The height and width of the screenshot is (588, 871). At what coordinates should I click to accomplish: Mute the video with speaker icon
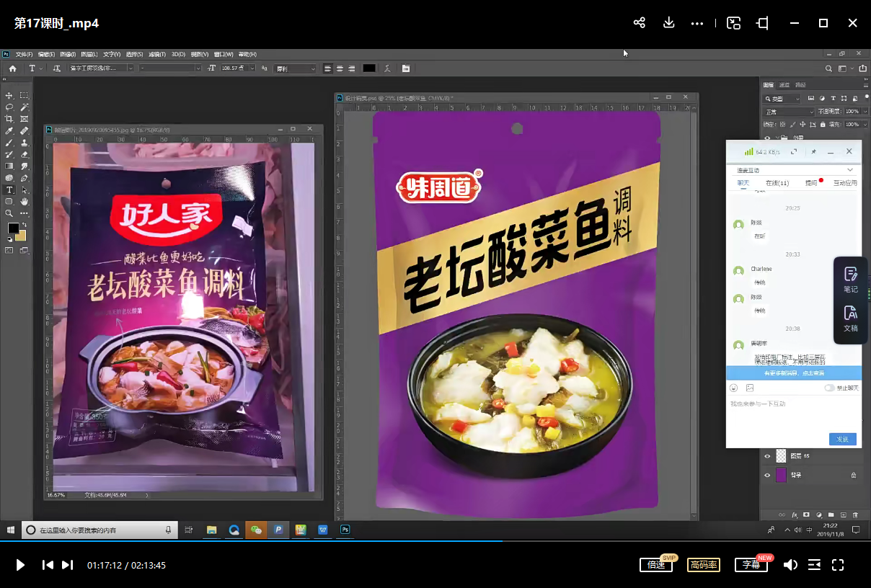790,565
